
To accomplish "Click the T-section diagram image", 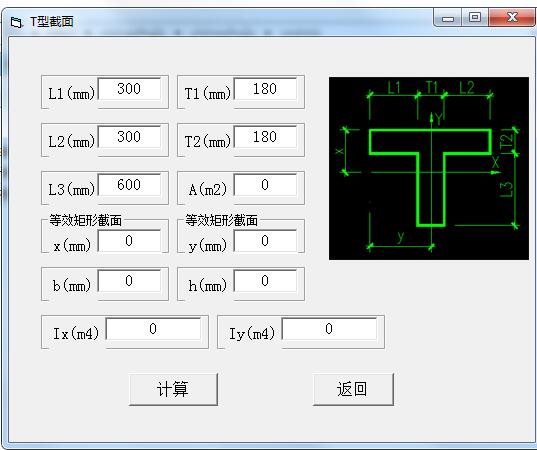I will click(x=429, y=168).
